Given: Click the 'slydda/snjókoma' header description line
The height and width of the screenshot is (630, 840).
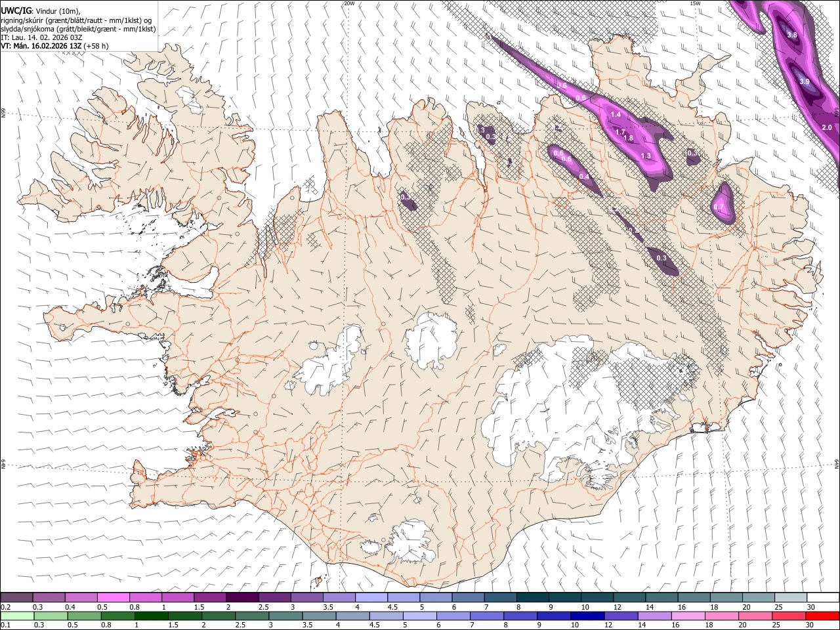Looking at the screenshot, I should 78,28.
